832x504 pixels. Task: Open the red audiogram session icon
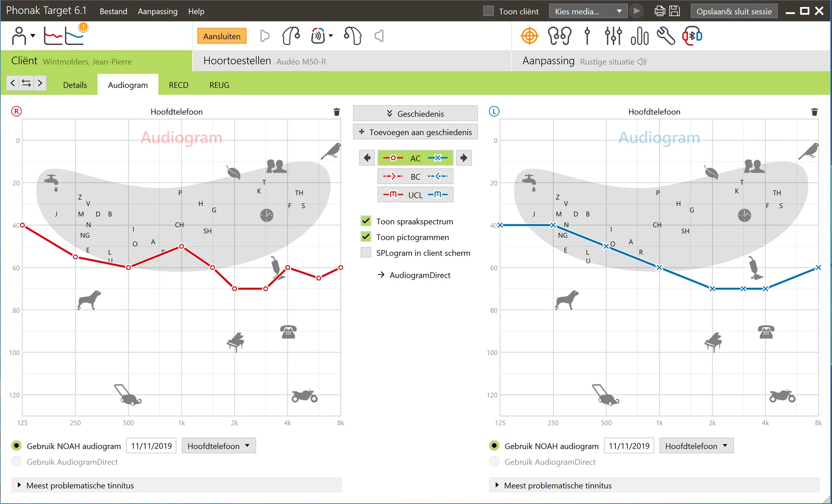(x=53, y=36)
